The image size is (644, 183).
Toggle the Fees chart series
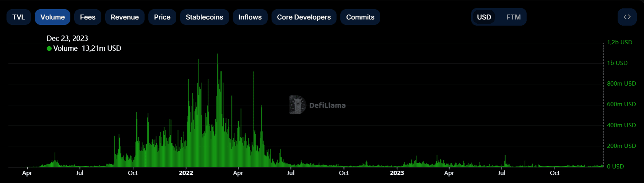pos(88,17)
